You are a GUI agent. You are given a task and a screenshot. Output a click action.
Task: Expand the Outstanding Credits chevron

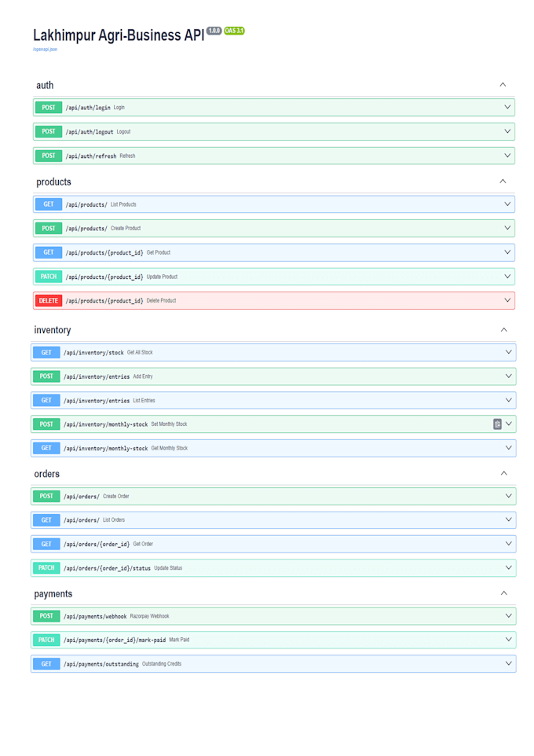[x=508, y=663]
